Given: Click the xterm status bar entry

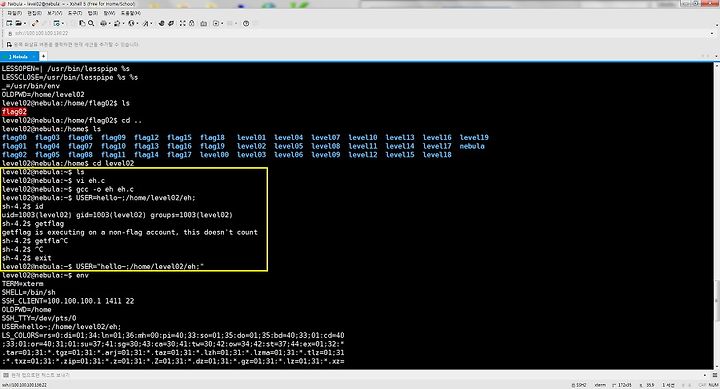Looking at the screenshot, I should 600,385.
